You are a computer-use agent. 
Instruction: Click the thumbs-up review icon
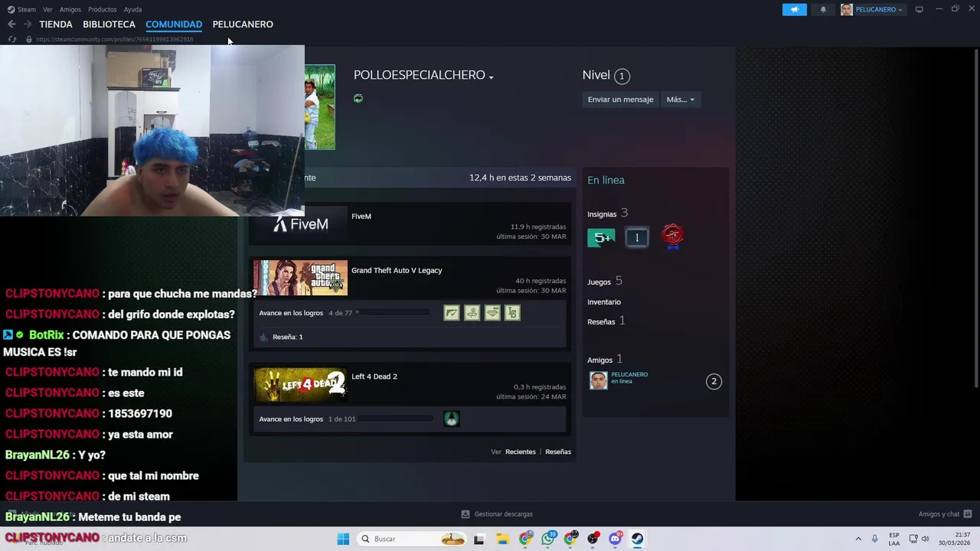263,337
